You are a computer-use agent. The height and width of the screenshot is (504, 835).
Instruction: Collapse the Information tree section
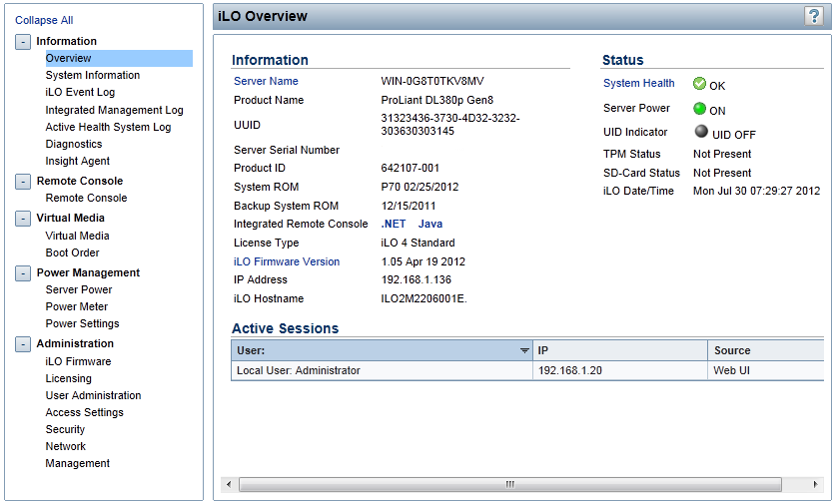tap(23, 42)
